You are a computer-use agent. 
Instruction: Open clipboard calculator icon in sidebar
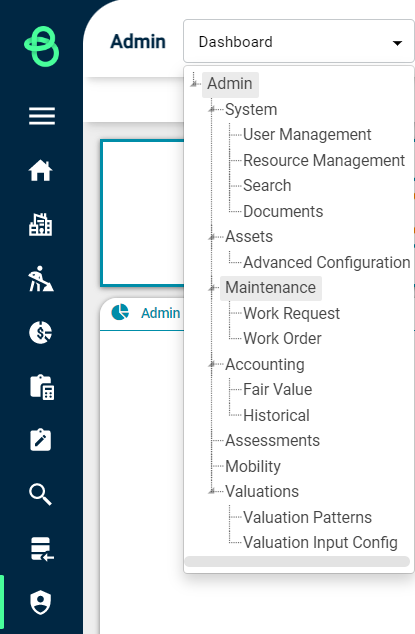point(42,387)
